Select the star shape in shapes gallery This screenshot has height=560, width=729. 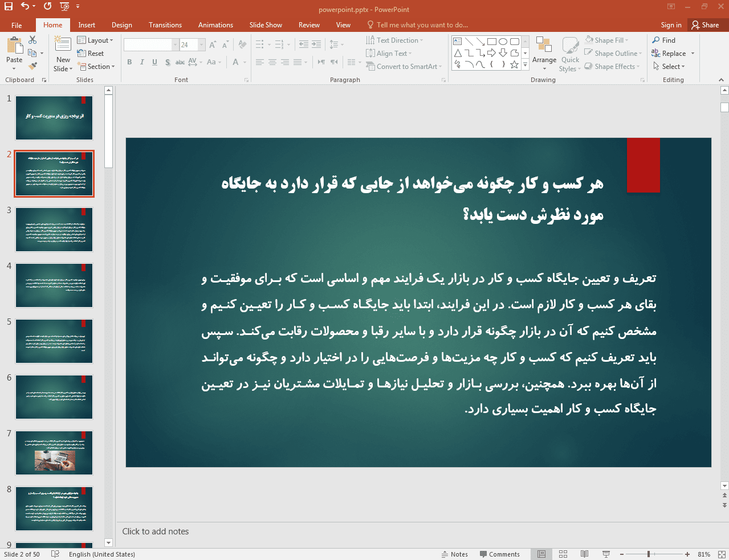[514, 64]
